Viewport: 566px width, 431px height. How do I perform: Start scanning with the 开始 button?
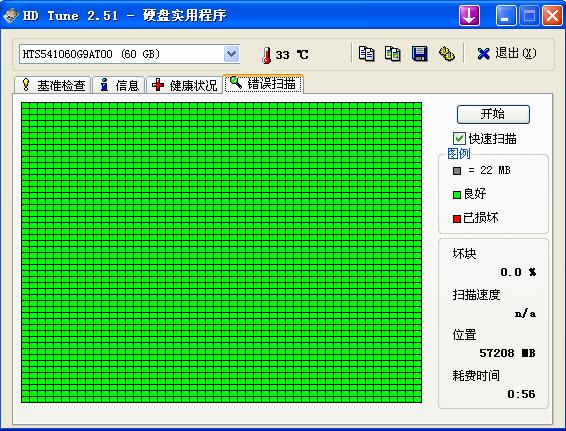point(493,114)
